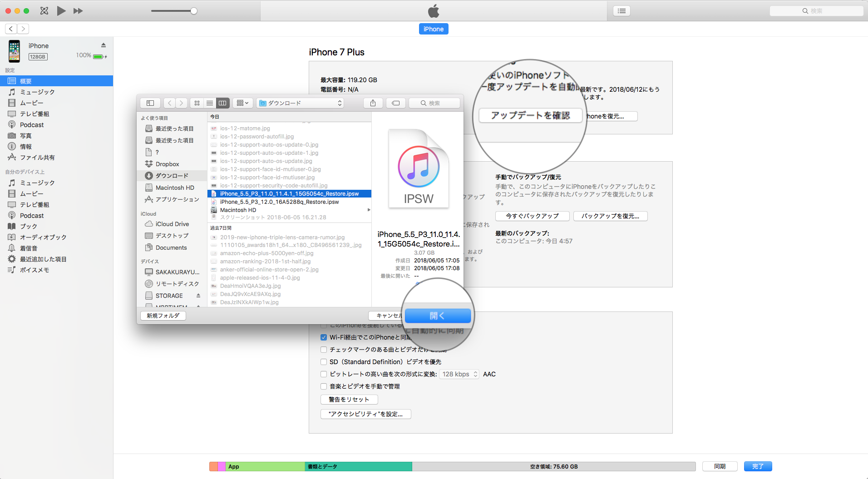Click the 開く button
The width and height of the screenshot is (868, 479).
pos(438,316)
